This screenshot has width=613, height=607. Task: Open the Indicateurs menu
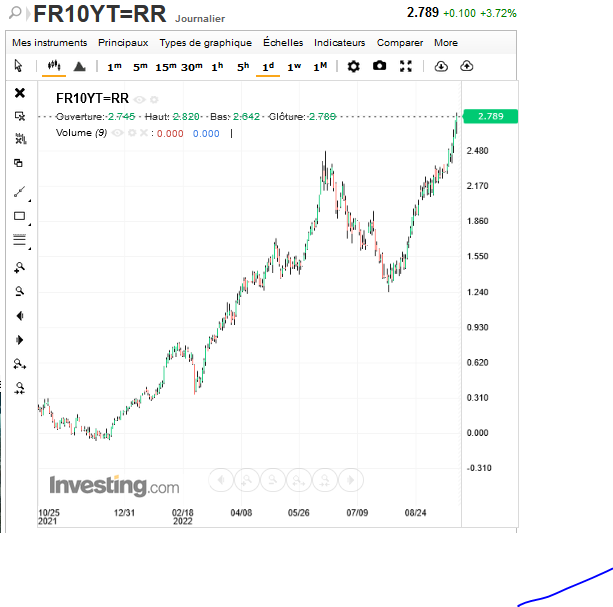point(340,43)
